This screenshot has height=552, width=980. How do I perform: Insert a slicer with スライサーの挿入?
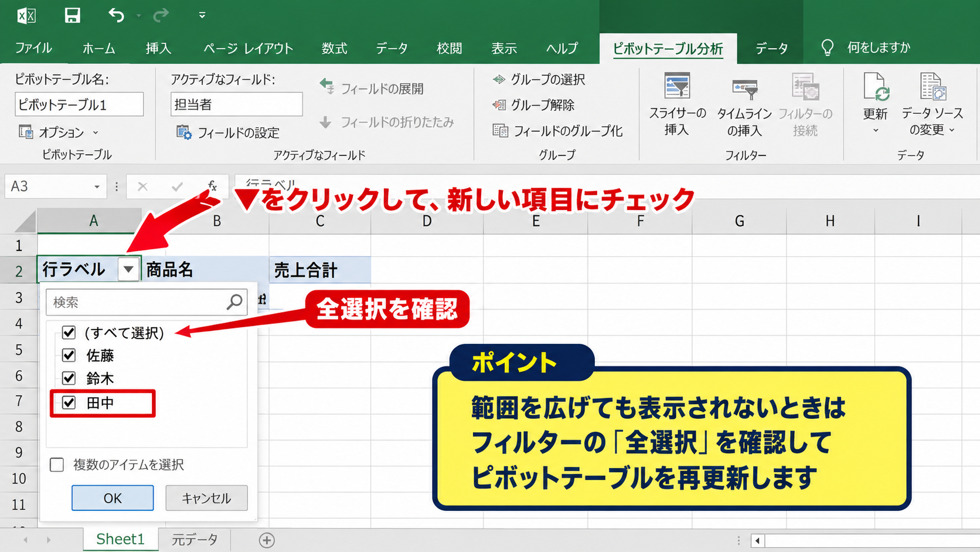(x=677, y=104)
